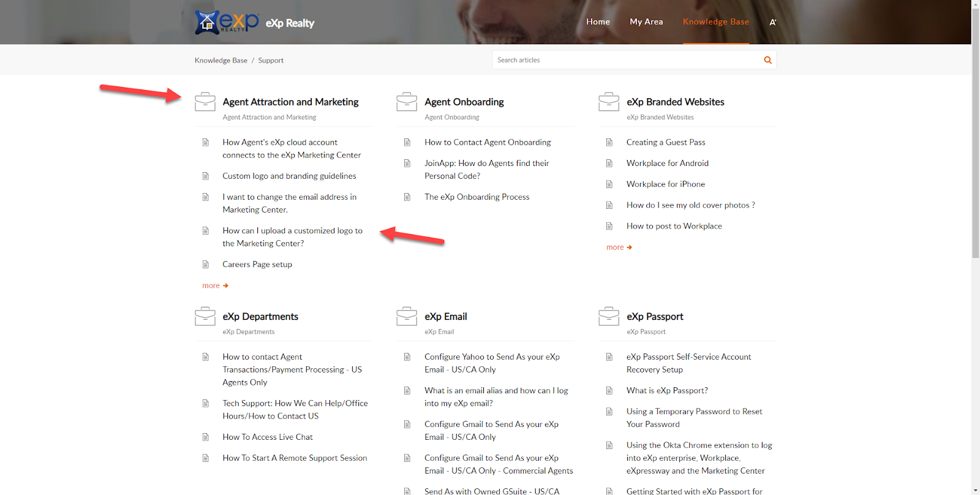980x495 pixels.
Task: Click document icon beside How to post to Workplace
Action: pos(609,226)
